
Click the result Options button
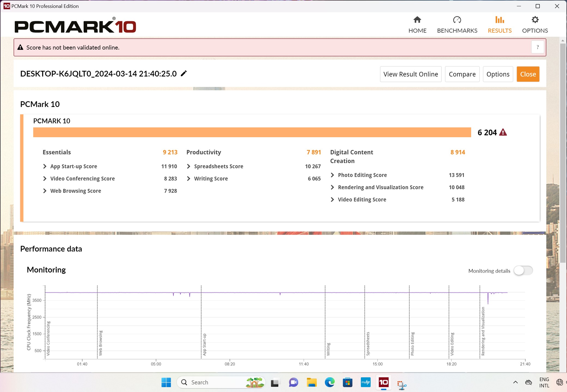(498, 74)
